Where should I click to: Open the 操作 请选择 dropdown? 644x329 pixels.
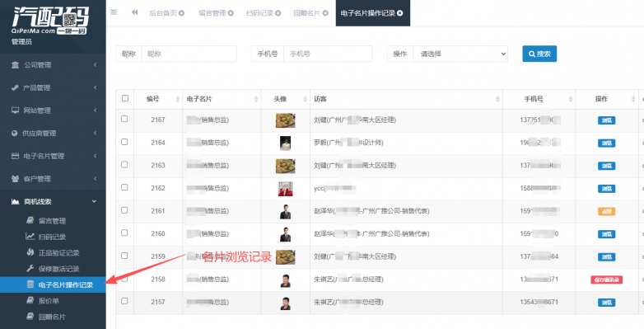[460, 54]
